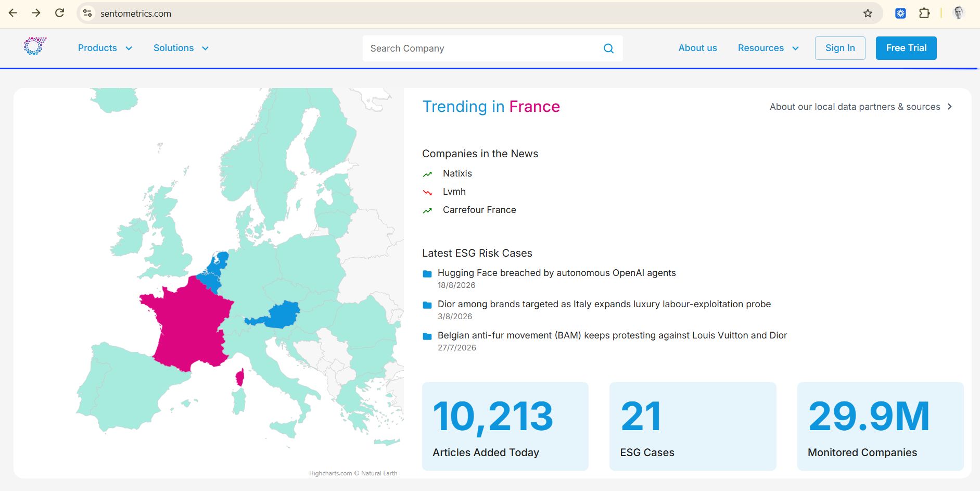The width and height of the screenshot is (980, 491).
Task: Expand the Solutions menu
Action: pyautogui.click(x=181, y=48)
